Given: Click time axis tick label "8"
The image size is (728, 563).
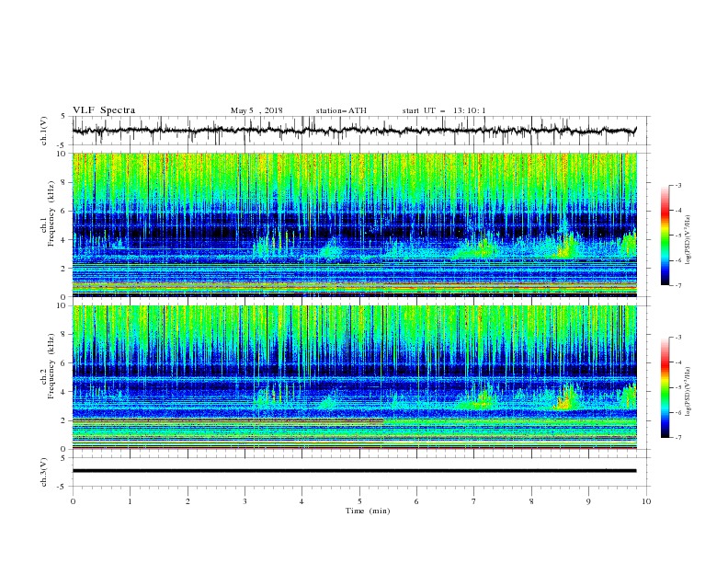Looking at the screenshot, I should (x=531, y=501).
